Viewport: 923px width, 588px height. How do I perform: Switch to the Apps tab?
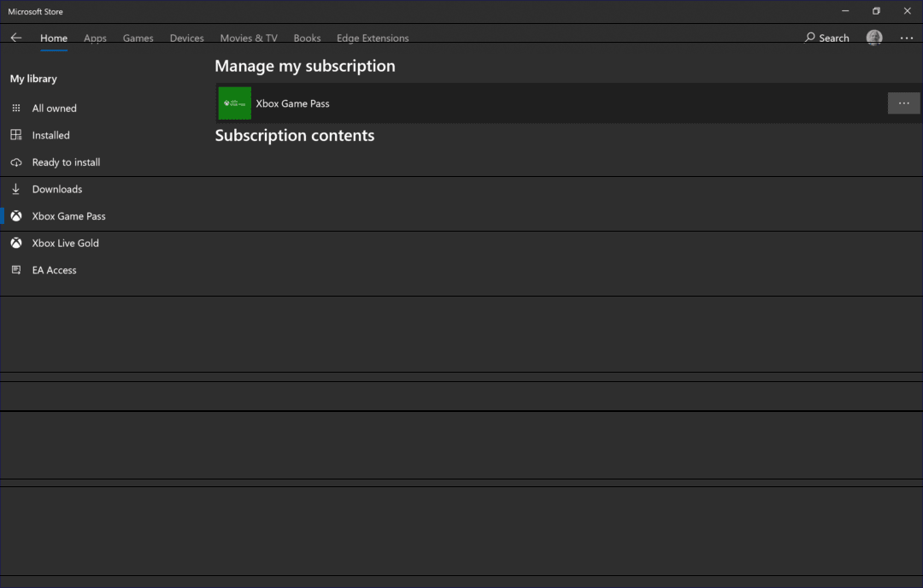(95, 38)
